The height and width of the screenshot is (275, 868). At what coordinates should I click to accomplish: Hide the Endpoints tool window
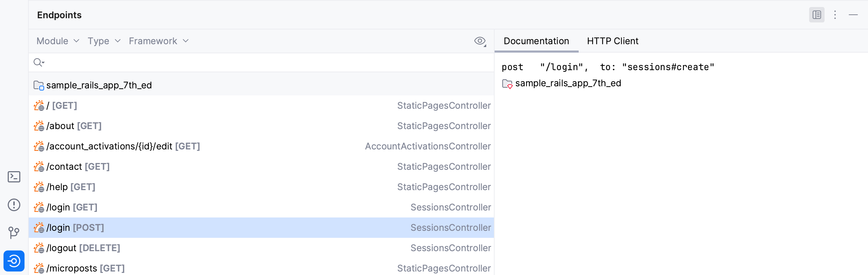(853, 15)
